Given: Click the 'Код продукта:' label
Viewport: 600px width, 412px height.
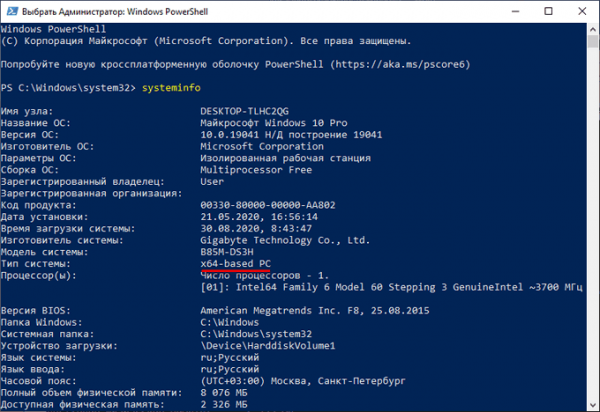Looking at the screenshot, I should coord(39,205).
